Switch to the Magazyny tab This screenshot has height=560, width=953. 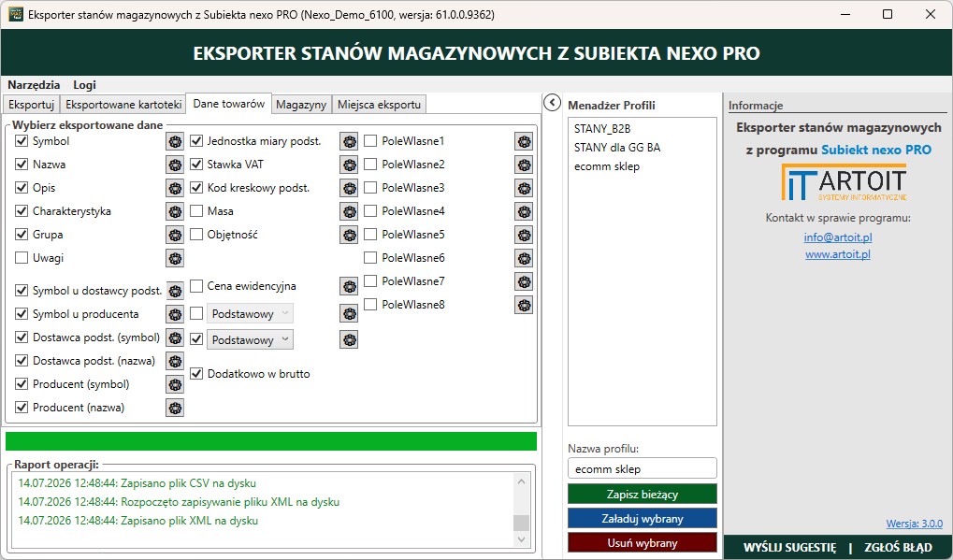tap(301, 105)
